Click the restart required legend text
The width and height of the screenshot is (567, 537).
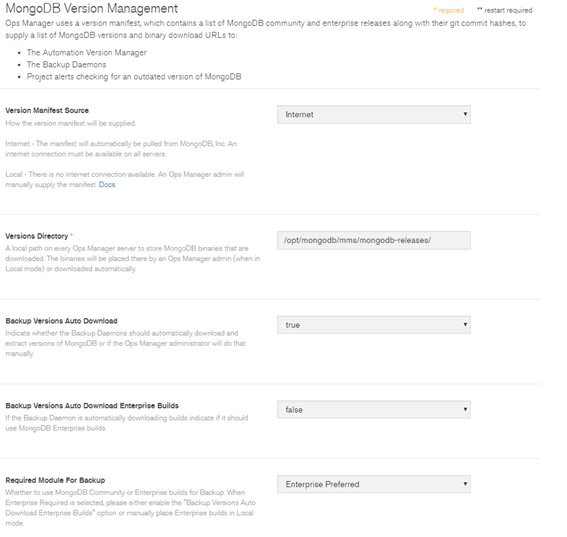click(505, 10)
